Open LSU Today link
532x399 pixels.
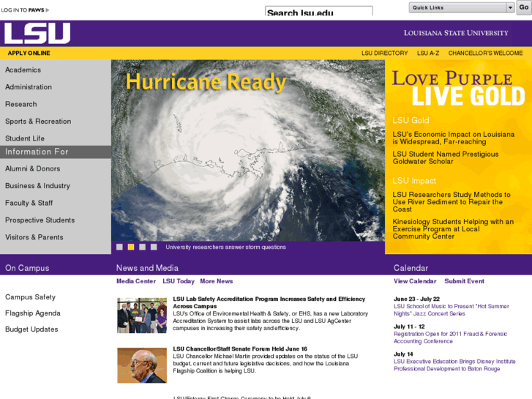click(179, 281)
